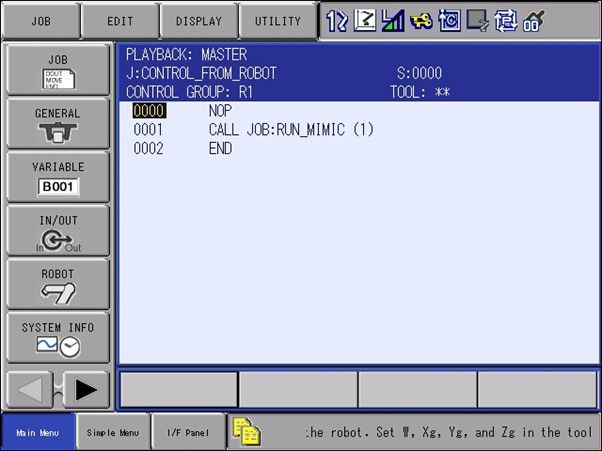Screen dimensions: 602x451
Task: Open the IN/OUT menu
Action: pos(58,230)
